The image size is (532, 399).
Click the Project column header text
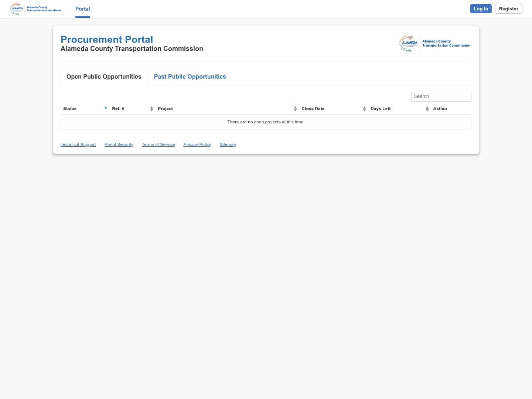point(165,109)
